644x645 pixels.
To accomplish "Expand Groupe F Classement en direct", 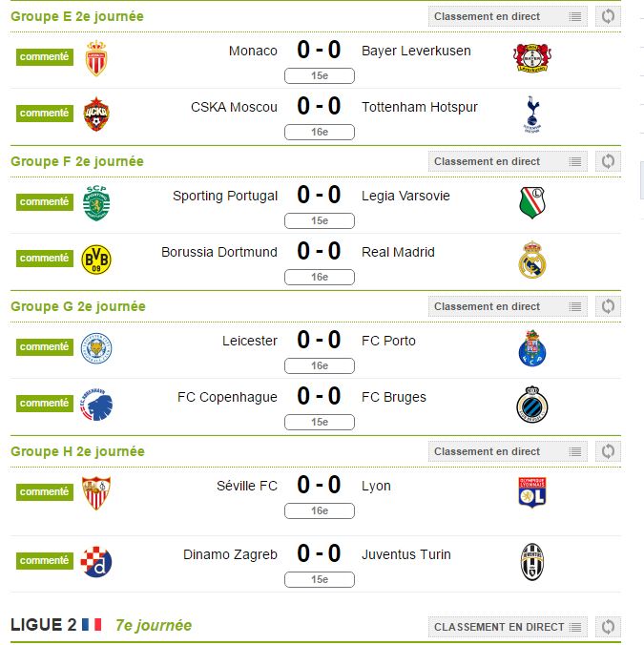I will 508,161.
